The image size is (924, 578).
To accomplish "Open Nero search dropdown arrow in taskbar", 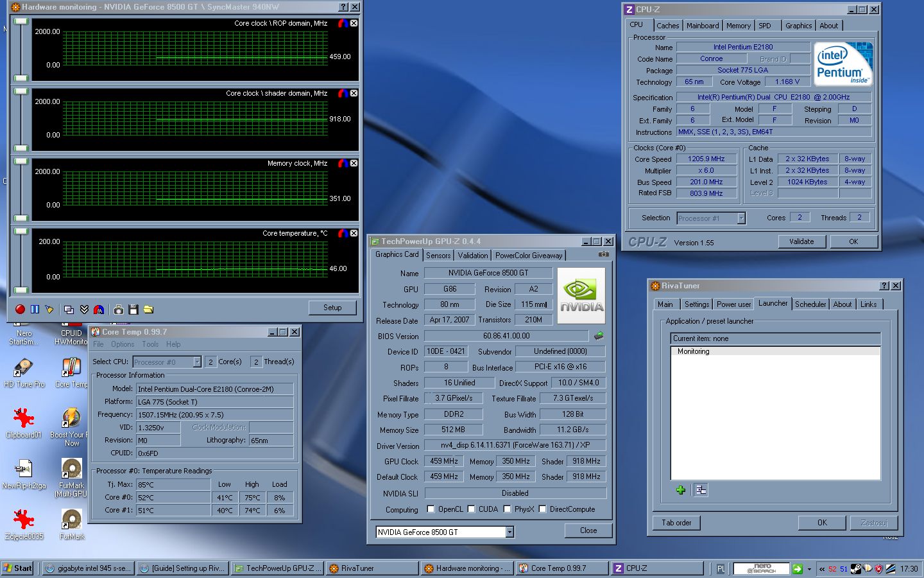I will tap(809, 569).
